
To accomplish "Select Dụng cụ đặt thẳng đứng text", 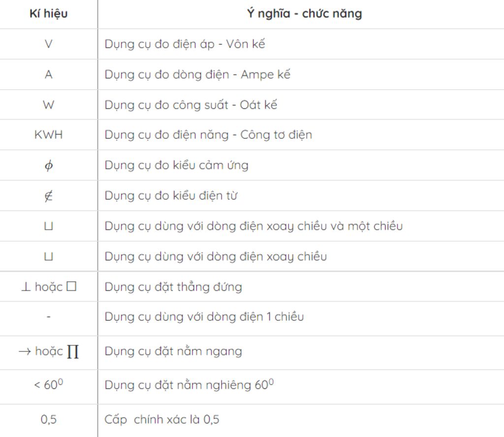I will 173,287.
